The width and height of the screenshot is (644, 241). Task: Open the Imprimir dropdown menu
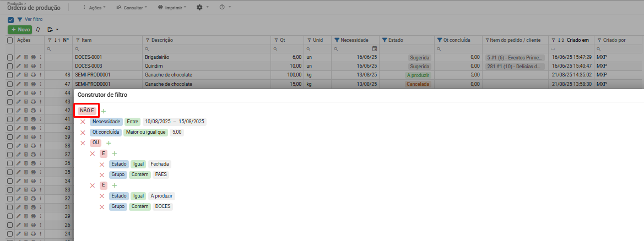coord(172,7)
